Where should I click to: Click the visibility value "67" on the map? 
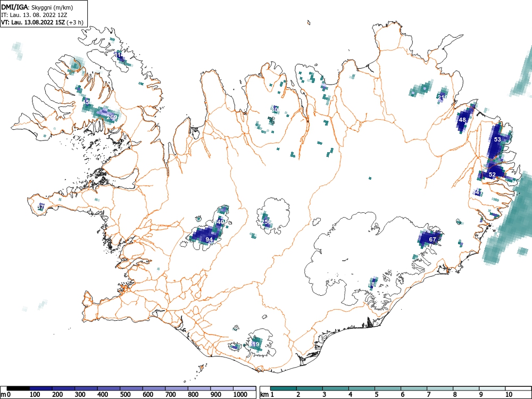pyautogui.click(x=432, y=239)
